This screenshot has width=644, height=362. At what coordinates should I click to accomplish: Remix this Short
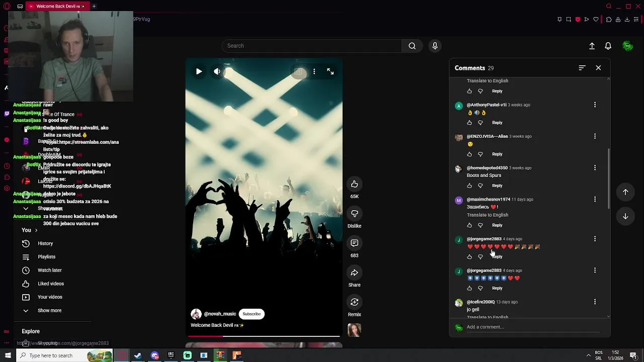coord(354,302)
